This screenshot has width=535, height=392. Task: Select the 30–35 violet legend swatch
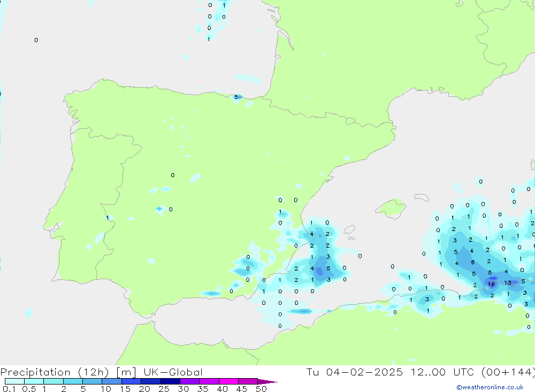(x=190, y=381)
